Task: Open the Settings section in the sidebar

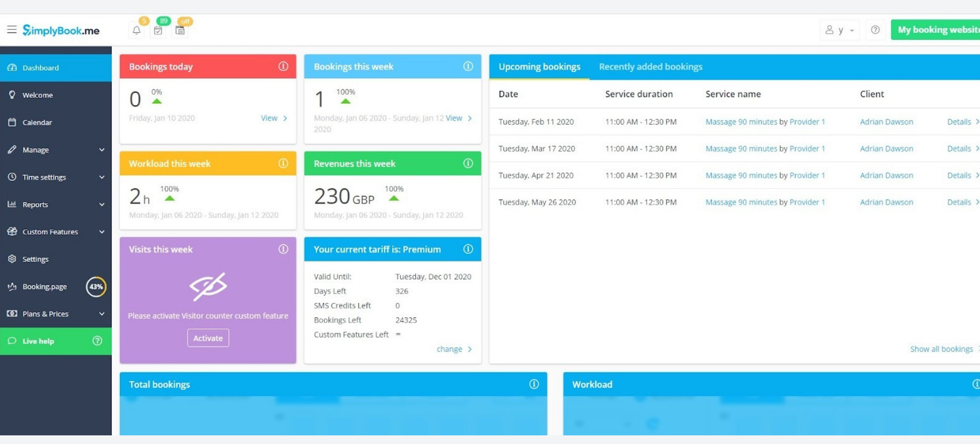Action: pos(35,259)
